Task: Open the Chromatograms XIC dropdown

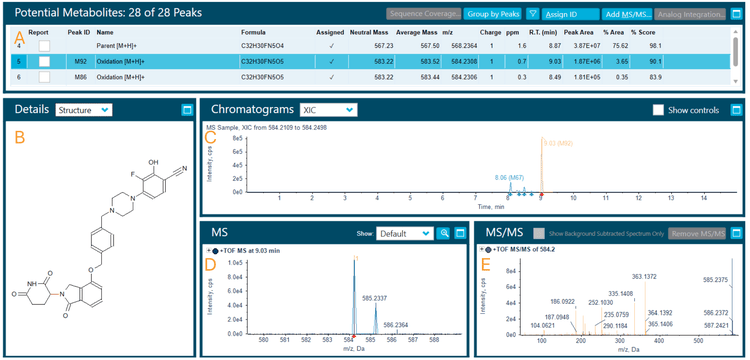Action: 328,110
